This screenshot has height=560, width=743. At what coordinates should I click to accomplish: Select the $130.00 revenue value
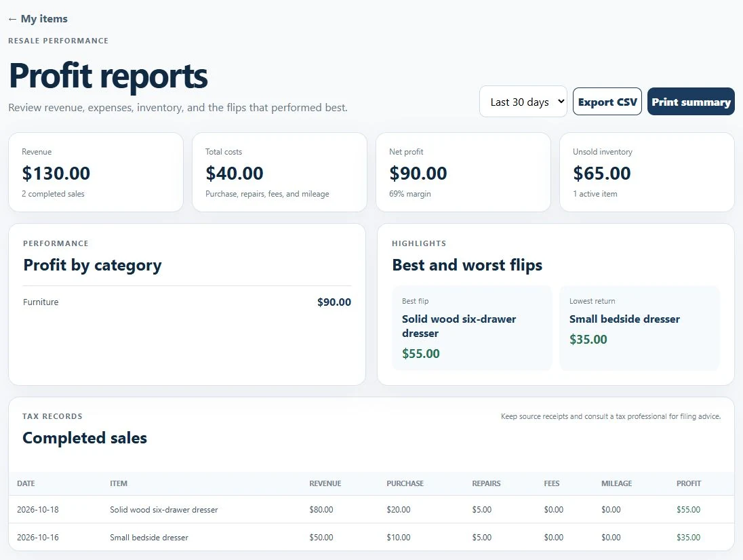[56, 174]
